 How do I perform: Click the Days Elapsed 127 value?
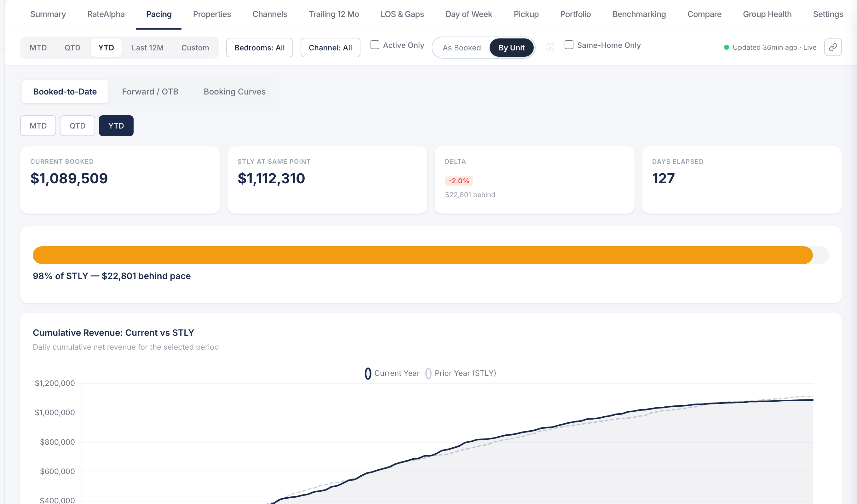pyautogui.click(x=663, y=179)
